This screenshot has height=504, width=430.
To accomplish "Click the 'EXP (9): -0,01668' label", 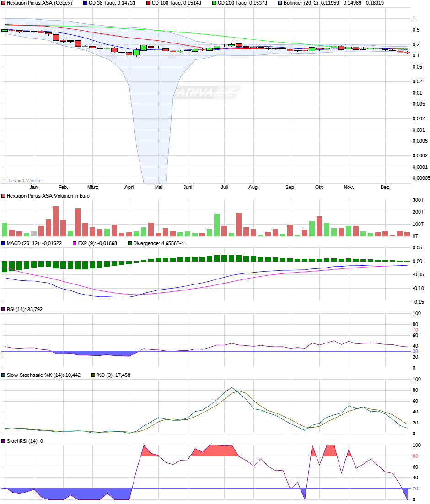I will coord(97,243).
